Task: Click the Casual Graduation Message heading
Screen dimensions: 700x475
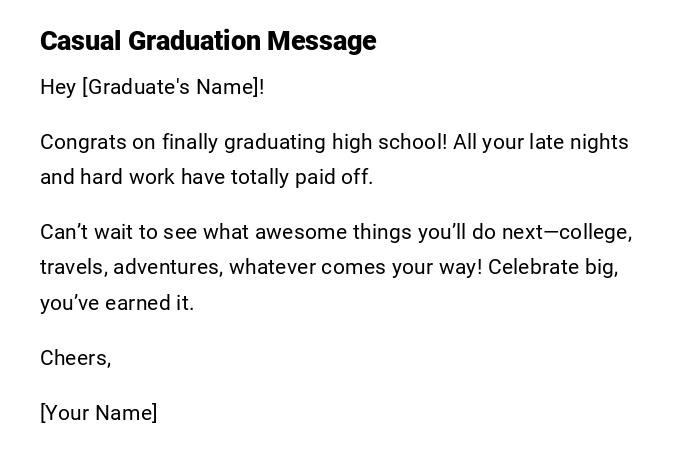Action: tap(207, 41)
